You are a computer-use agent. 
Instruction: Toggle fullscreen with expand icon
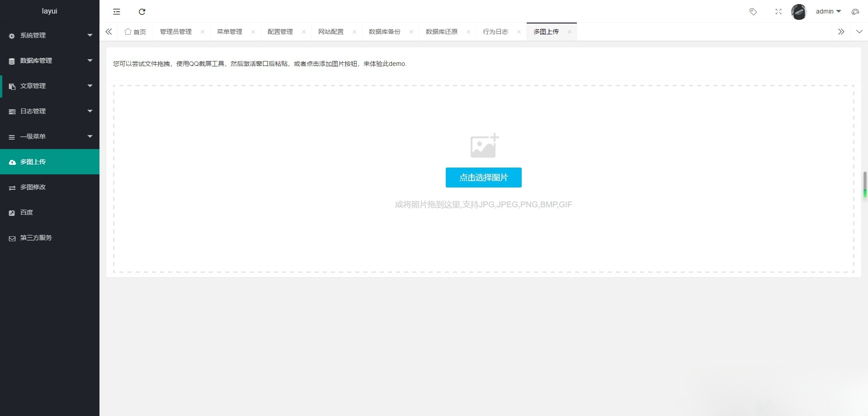click(x=778, y=12)
